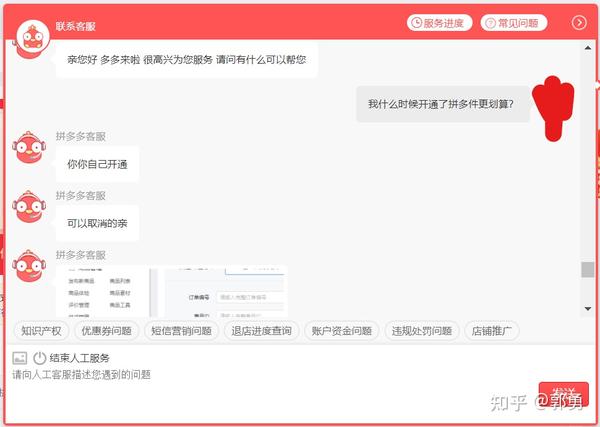Click the 结束人工服务 link
The height and width of the screenshot is (427, 600).
[80, 358]
